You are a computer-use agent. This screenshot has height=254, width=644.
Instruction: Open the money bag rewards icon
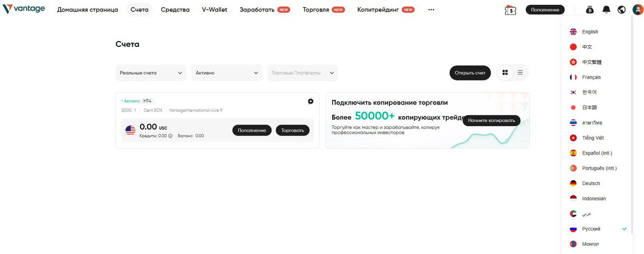tap(590, 9)
